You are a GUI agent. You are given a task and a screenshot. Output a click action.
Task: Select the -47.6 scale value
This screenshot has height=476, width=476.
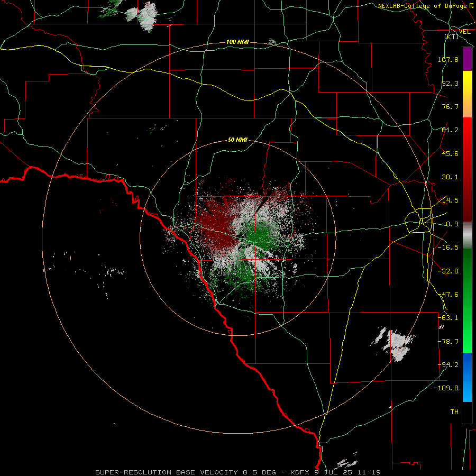click(x=448, y=295)
